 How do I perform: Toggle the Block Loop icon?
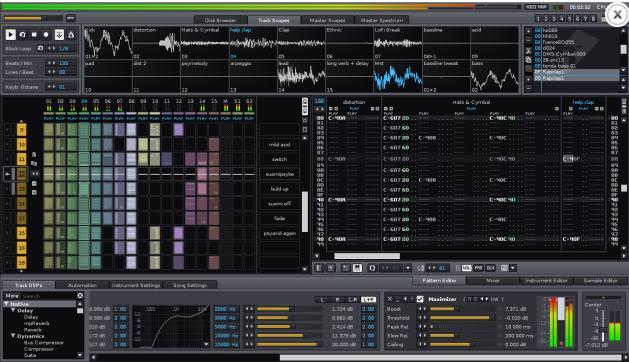40,48
